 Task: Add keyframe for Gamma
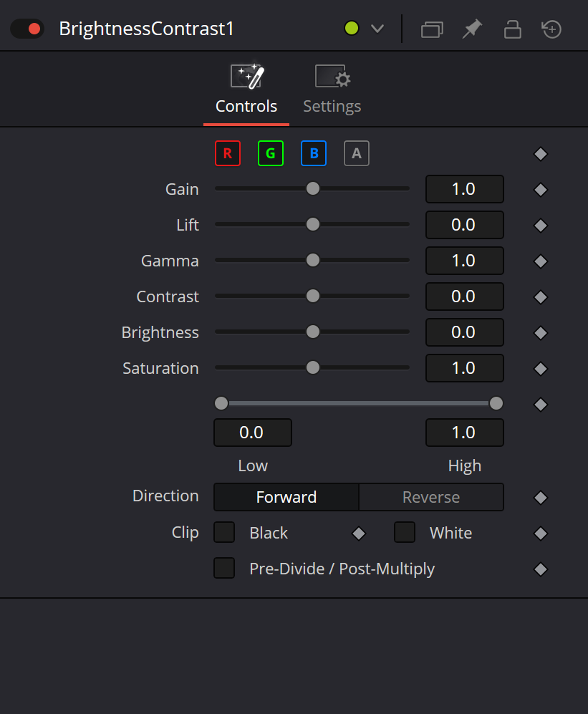tap(541, 261)
